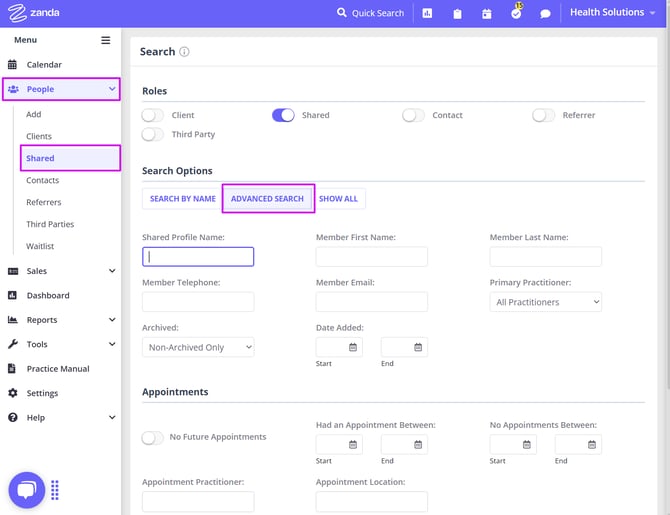Viewport: 670px width, 515px height.
Task: Open the chat messages icon in top bar
Action: [x=545, y=14]
